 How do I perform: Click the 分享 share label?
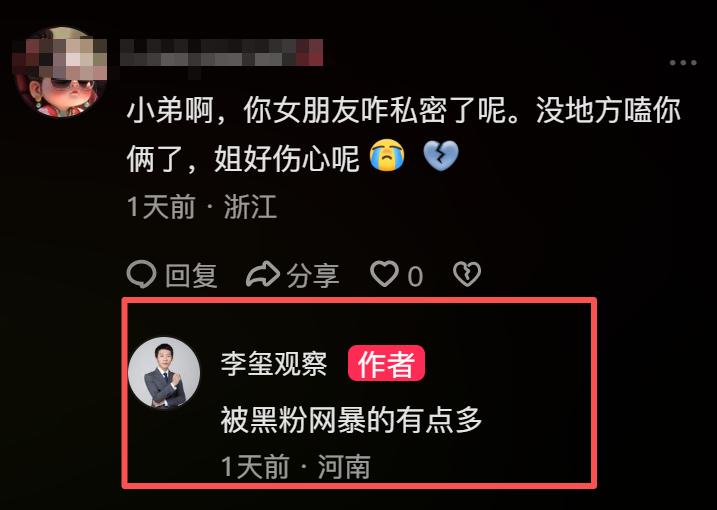pos(313,276)
